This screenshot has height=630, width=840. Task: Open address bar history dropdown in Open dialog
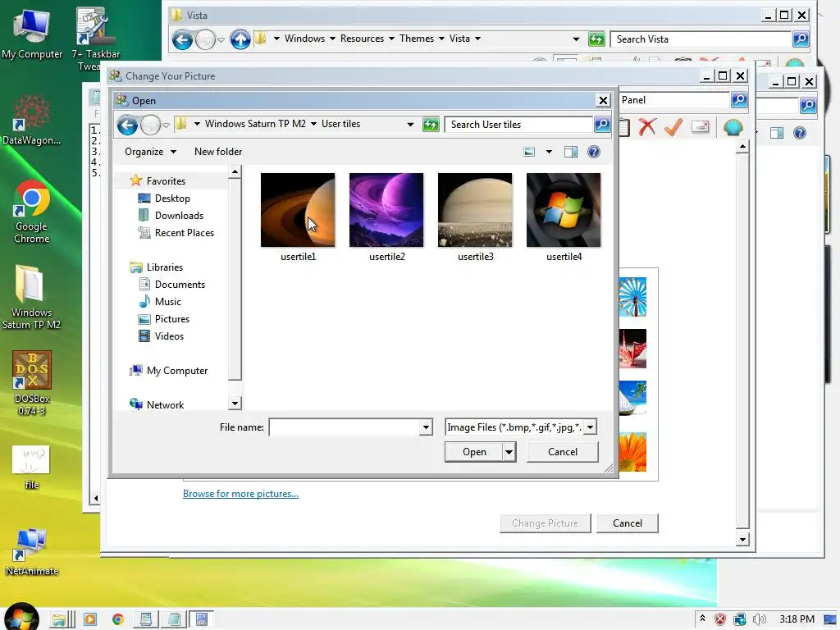tap(410, 125)
